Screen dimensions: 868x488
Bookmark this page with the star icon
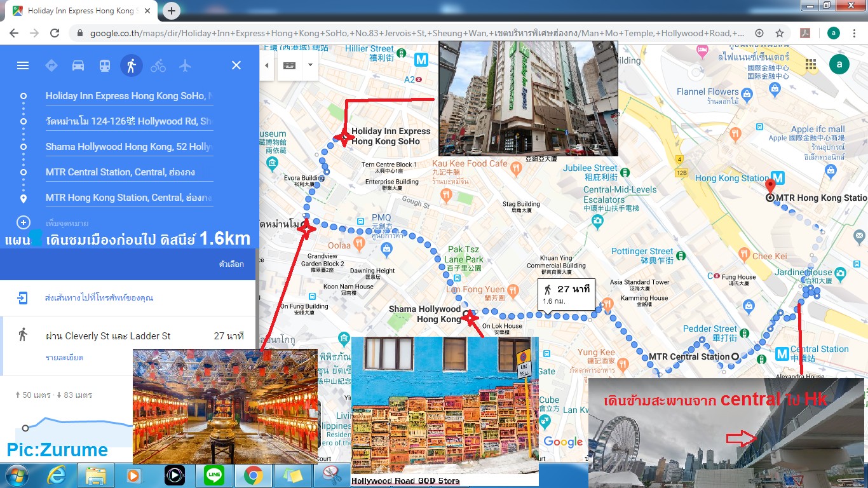[780, 33]
